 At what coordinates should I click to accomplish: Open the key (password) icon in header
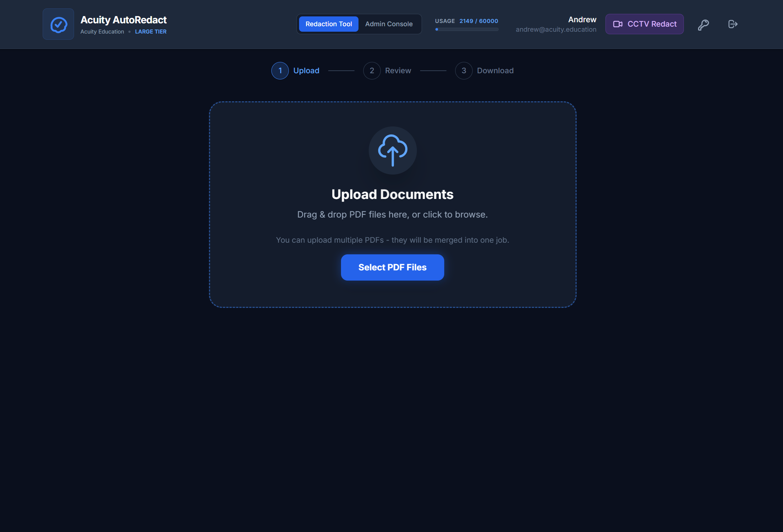click(703, 24)
